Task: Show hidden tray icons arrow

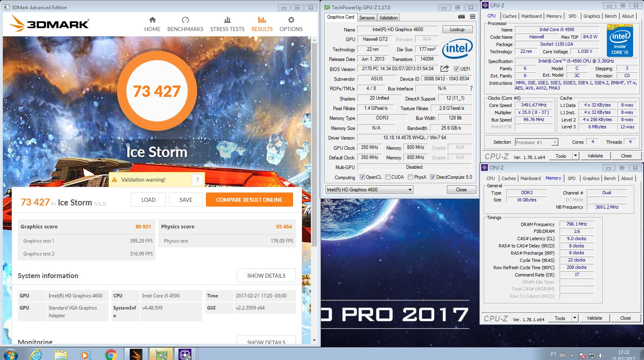Action: (x=572, y=356)
